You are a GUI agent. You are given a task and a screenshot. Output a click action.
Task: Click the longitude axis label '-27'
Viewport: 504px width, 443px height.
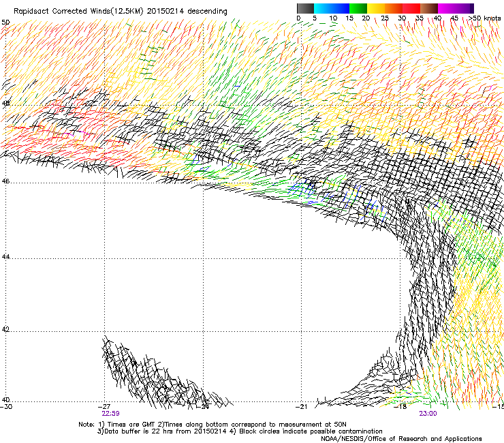click(x=104, y=407)
